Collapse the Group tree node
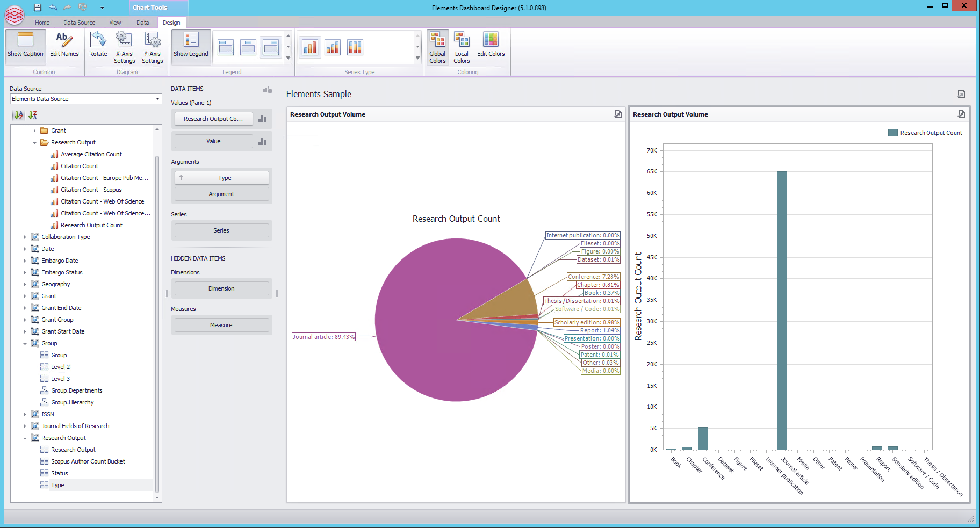The width and height of the screenshot is (980, 528). (25, 344)
